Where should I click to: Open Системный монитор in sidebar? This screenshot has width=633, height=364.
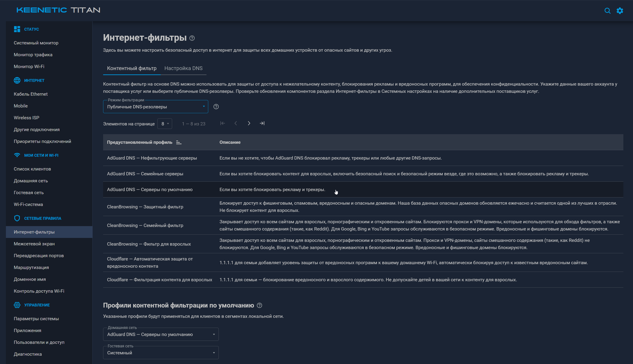(x=36, y=43)
